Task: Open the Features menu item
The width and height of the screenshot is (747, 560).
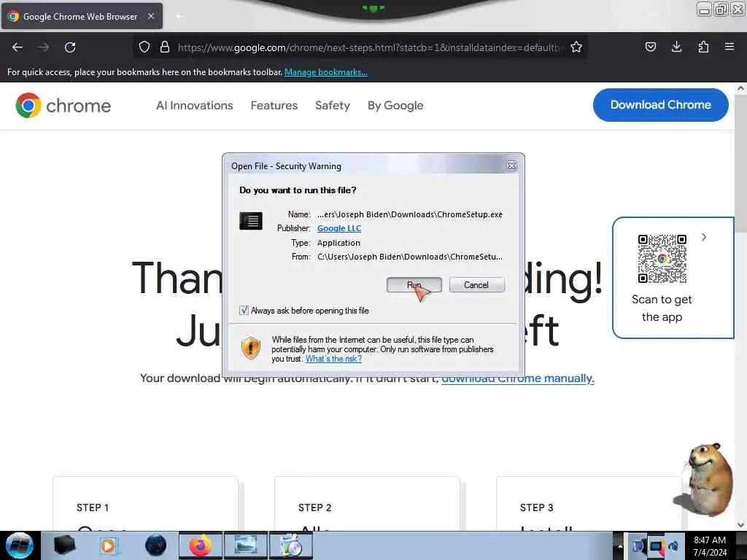Action: 274,105
